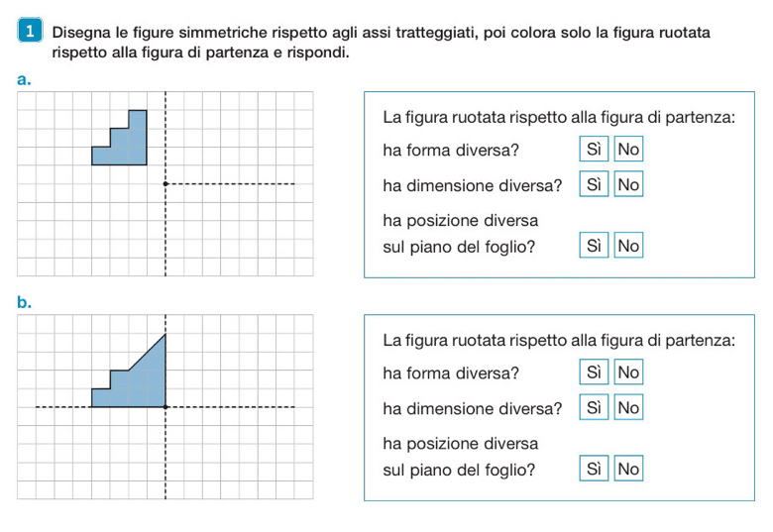Image resolution: width=773 pixels, height=532 pixels.
Task: Select Sì for posizione diversa in exercise a
Action: pyautogui.click(x=594, y=245)
